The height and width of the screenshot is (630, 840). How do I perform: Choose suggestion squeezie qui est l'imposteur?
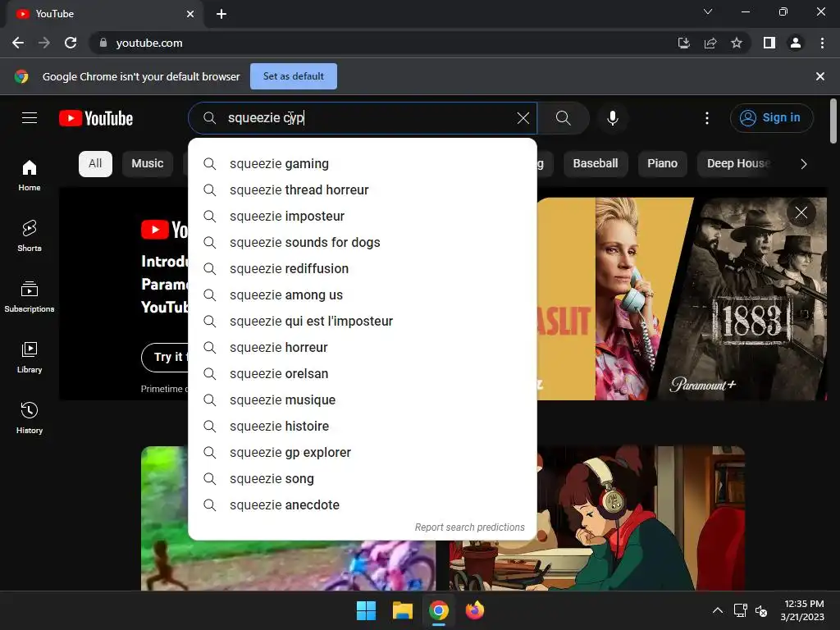pos(363,322)
